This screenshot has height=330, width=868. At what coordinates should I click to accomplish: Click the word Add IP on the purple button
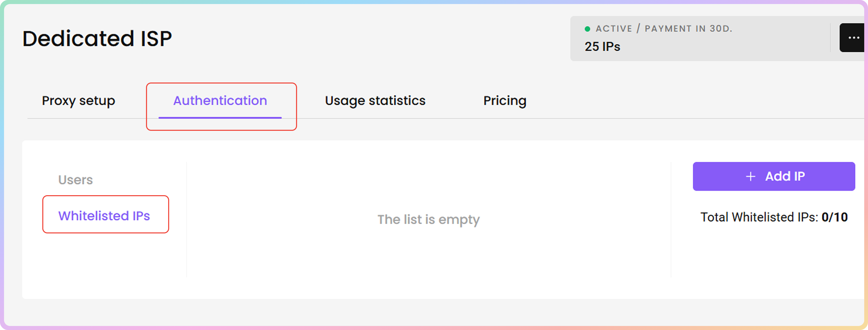point(785,177)
